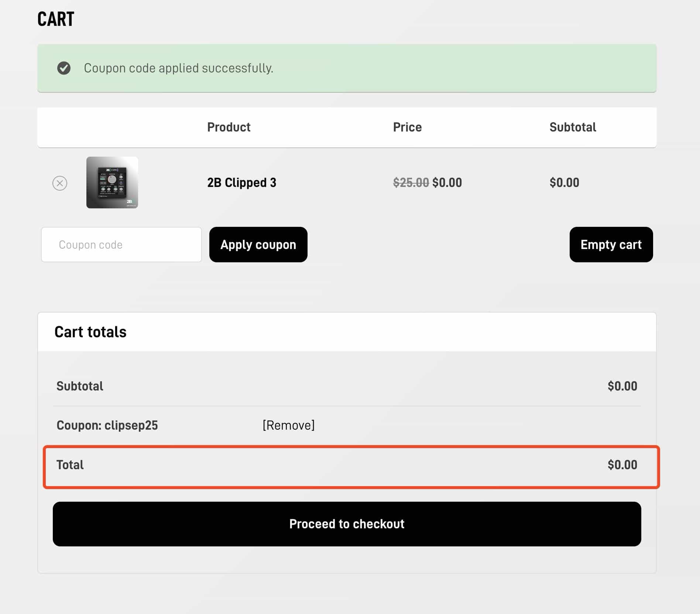Remove 2B Clipped 3 from the cart
This screenshot has width=700, height=614.
tap(60, 183)
